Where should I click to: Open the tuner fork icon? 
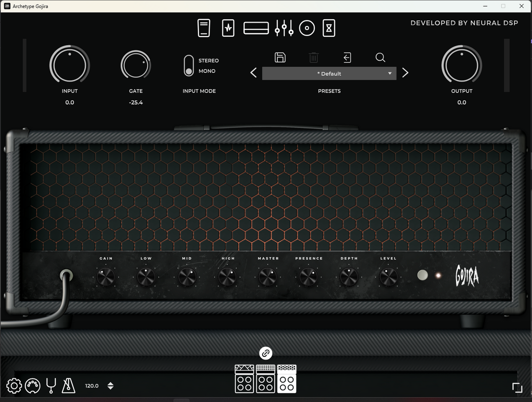[x=51, y=386]
